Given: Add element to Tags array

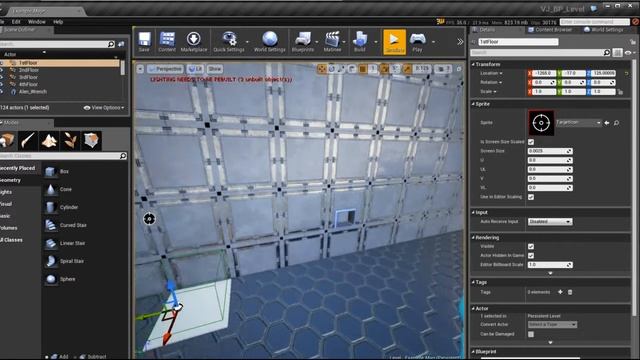Looking at the screenshot, I should pos(560,292).
